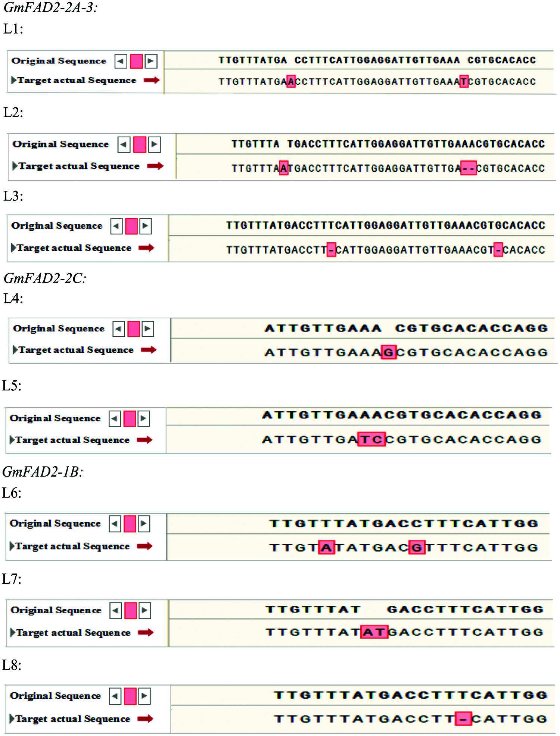Click red arrow beside L2 Target actual Sequence
The height and width of the screenshot is (736, 560).
tap(155, 166)
